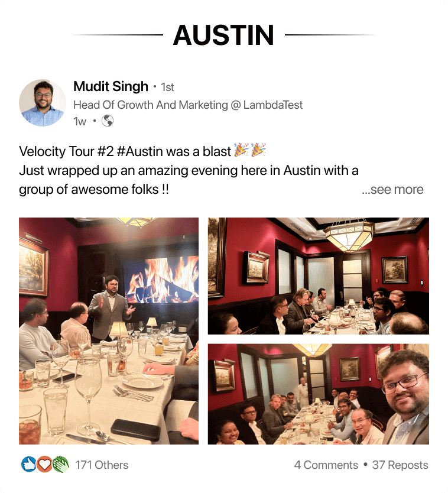Open Mudit Singh name link
Viewport: 448px width, 493px height.
point(111,86)
